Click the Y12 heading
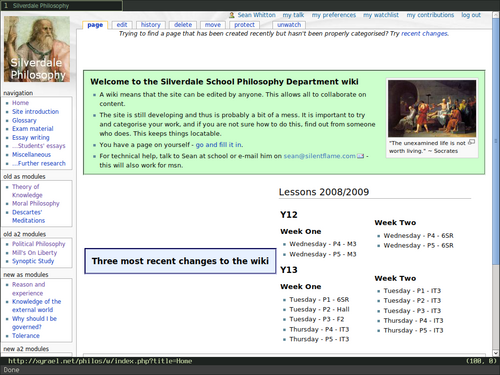500x375 pixels. (289, 215)
